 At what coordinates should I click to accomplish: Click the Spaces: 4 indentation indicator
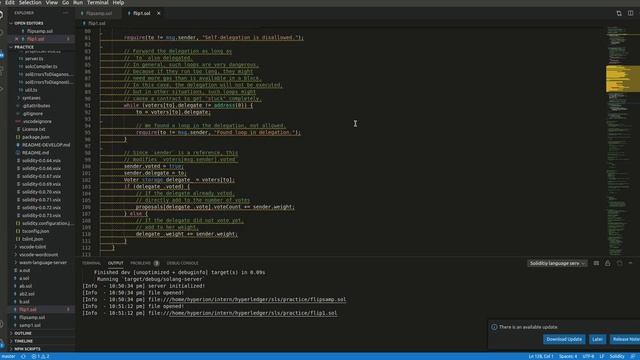tap(568, 356)
